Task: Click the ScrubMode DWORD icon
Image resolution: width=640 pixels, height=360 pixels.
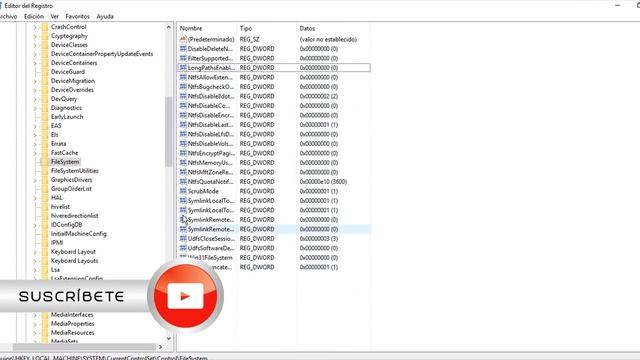Action: tap(183, 191)
